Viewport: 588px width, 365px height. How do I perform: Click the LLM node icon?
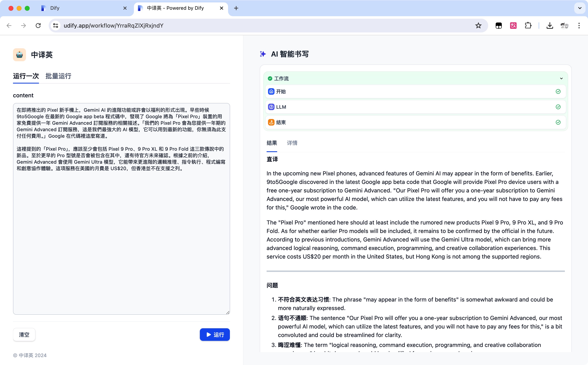(x=271, y=107)
